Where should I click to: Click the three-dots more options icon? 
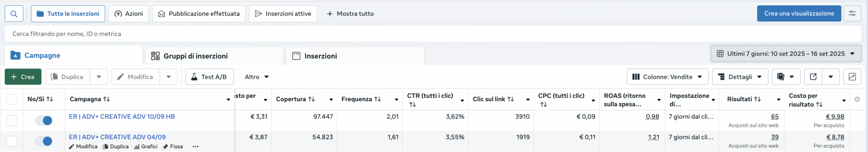tap(195, 147)
